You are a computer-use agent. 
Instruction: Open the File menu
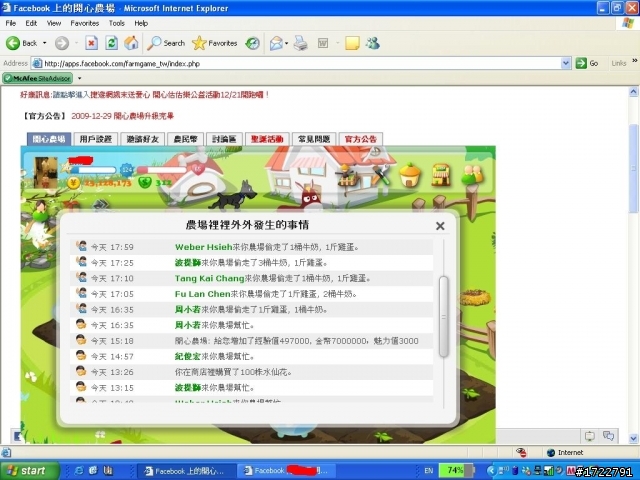(11, 23)
